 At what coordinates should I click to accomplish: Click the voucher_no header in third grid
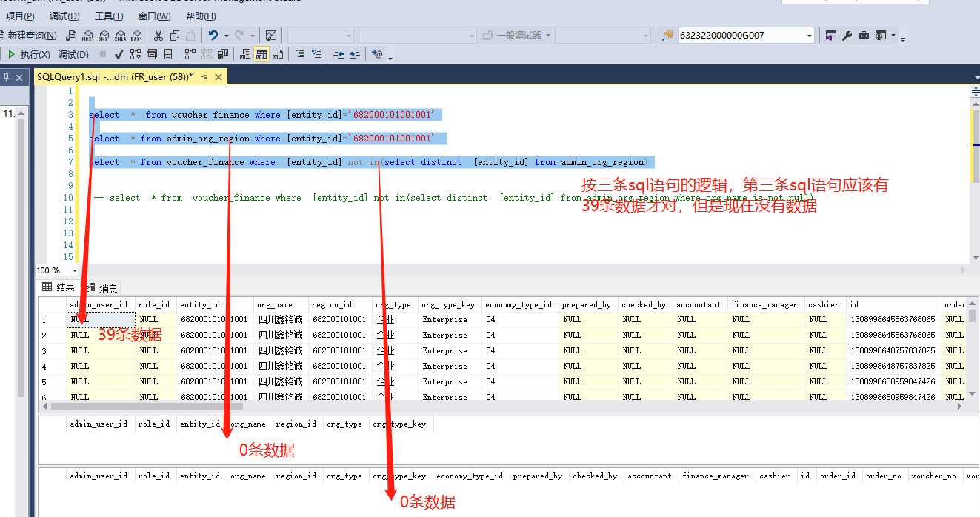933,476
